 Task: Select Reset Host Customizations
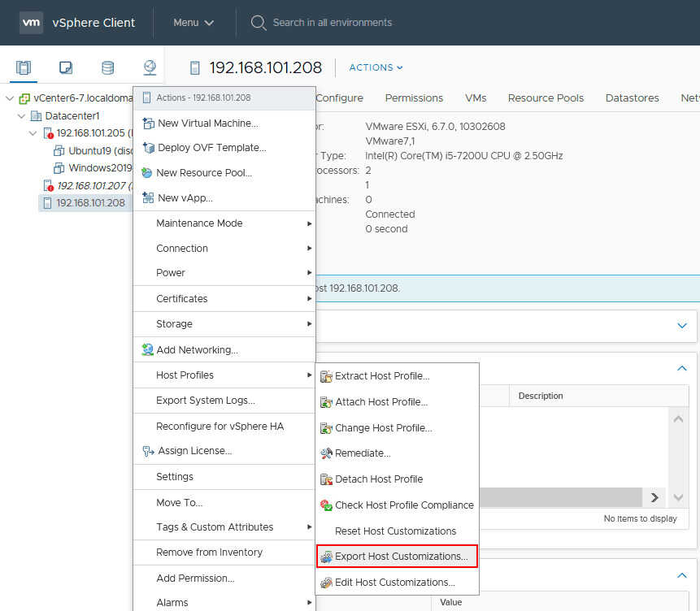(x=397, y=531)
